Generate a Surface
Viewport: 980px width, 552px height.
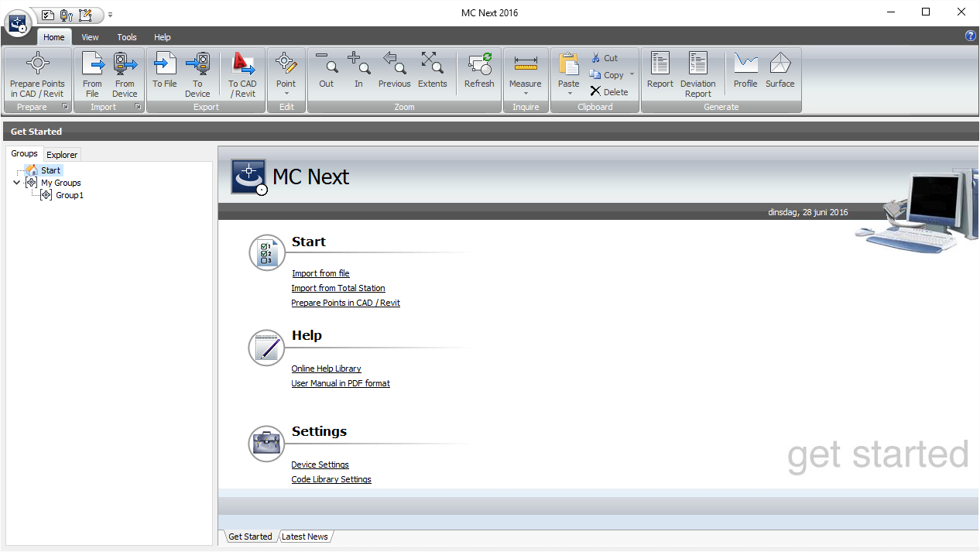coord(780,71)
